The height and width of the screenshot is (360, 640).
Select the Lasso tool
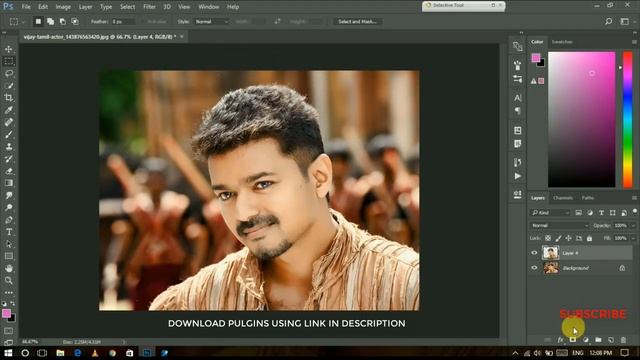(x=9, y=73)
